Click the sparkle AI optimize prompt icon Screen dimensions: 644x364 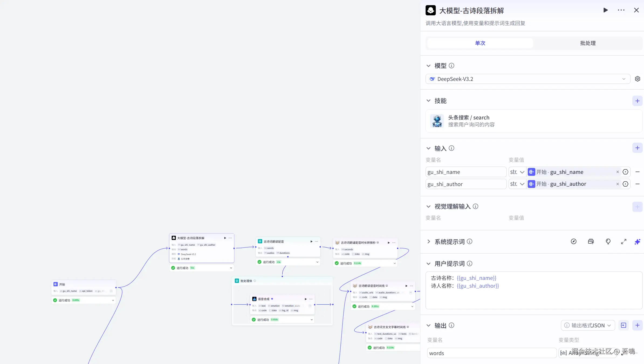[637, 242]
